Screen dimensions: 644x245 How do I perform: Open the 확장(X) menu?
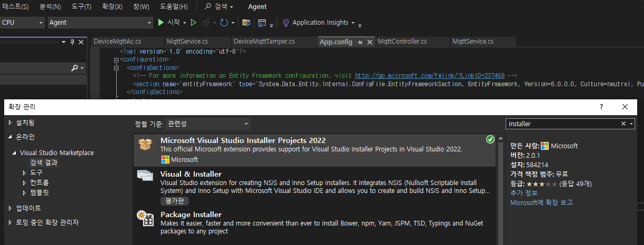coord(112,7)
